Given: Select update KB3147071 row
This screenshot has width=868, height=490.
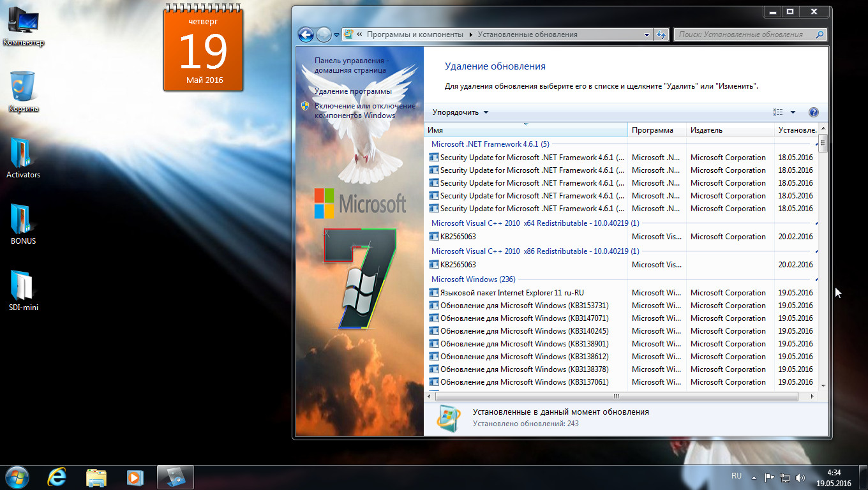Looking at the screenshot, I should (622, 318).
